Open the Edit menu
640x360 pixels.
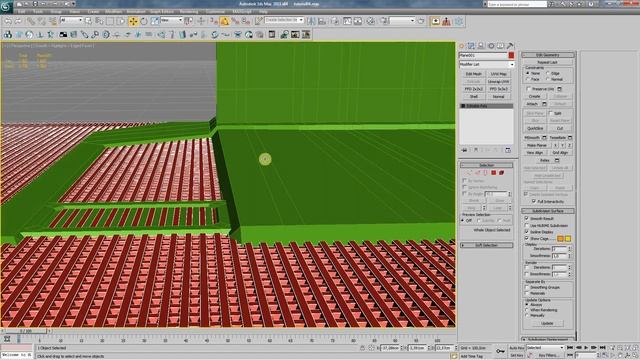tap(22, 12)
